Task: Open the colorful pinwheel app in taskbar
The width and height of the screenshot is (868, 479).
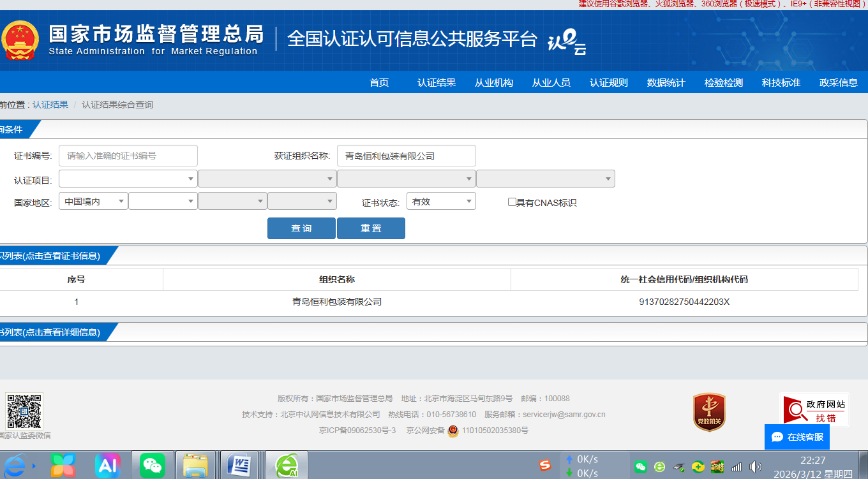Action: pyautogui.click(x=63, y=466)
